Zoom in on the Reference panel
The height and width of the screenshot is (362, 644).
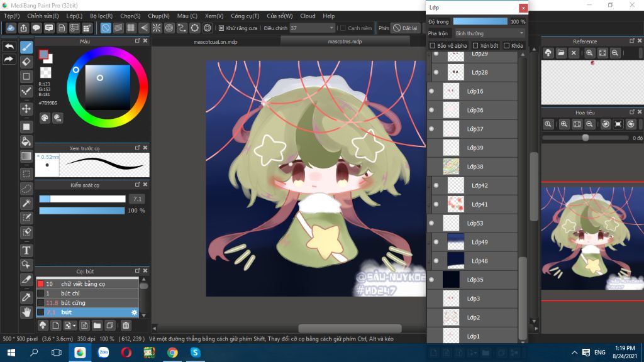(x=589, y=53)
